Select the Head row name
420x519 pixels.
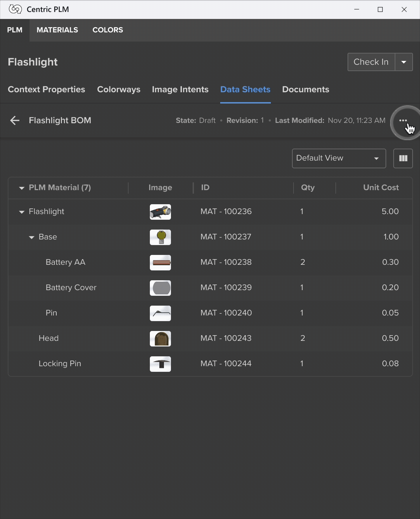pos(49,338)
